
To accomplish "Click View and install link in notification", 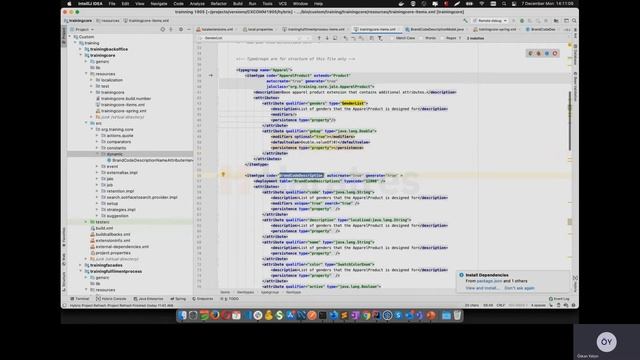I will pyautogui.click(x=482, y=288).
